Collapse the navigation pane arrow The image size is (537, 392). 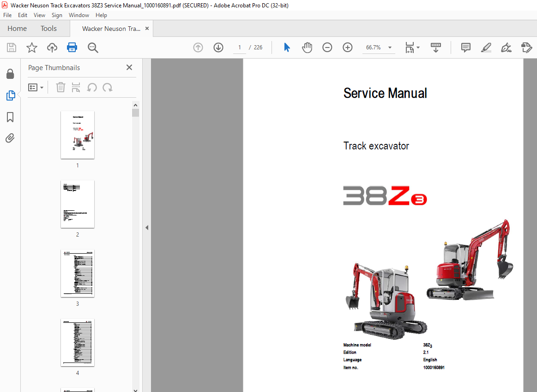point(147,227)
